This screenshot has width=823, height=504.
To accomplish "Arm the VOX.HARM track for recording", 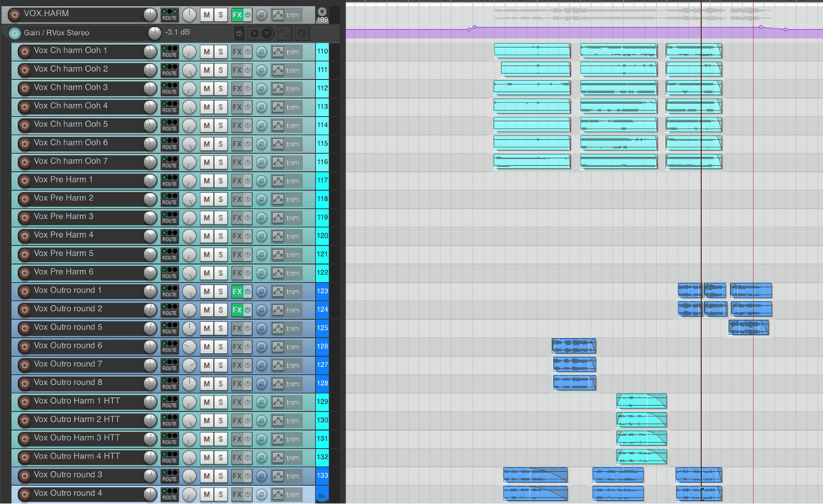I will coord(14,15).
